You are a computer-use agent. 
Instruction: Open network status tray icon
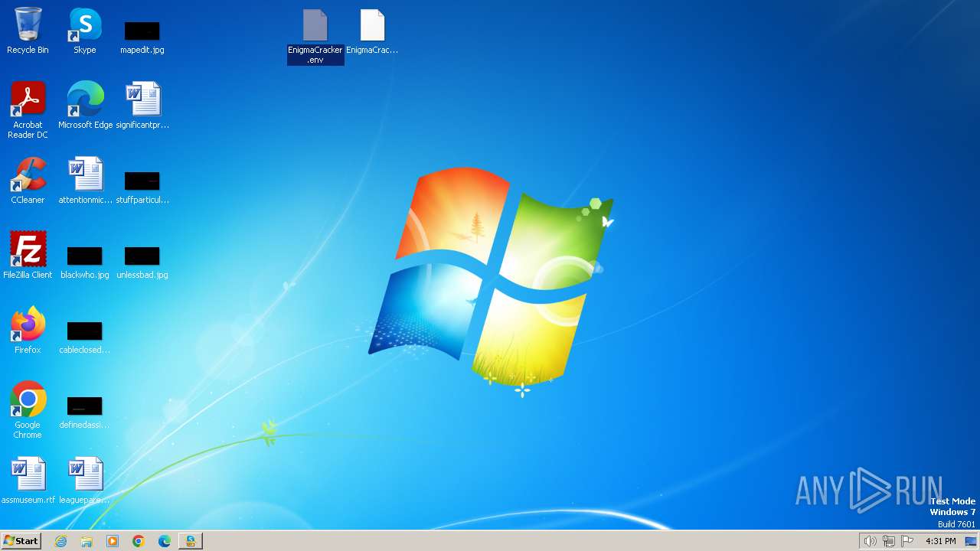click(888, 541)
